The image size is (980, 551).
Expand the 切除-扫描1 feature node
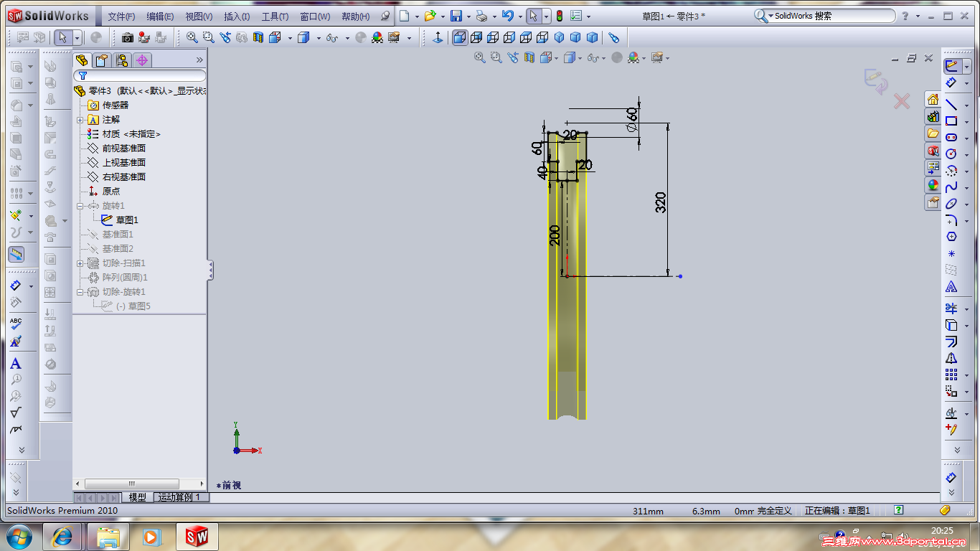(80, 263)
